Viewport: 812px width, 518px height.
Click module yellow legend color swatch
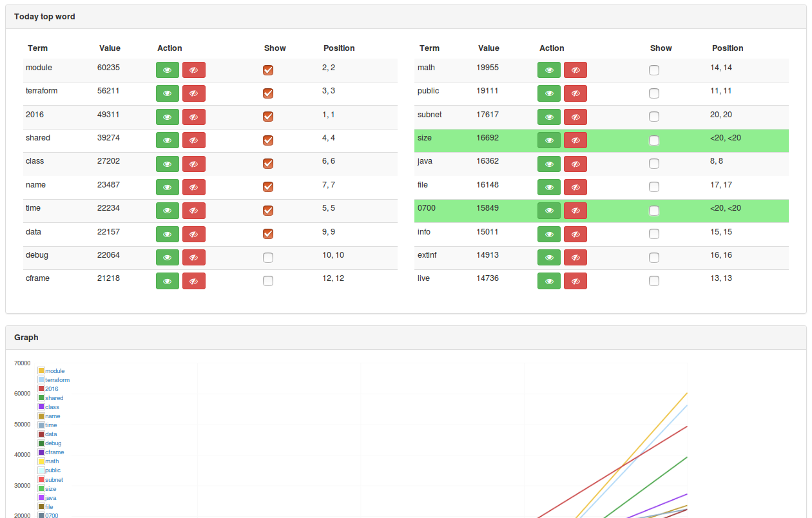coord(41,371)
